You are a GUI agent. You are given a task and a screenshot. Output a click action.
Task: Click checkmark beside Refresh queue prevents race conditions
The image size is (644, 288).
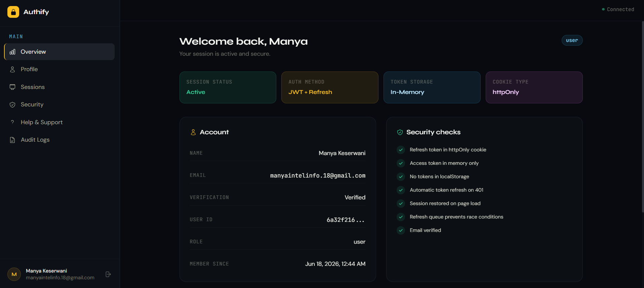click(x=401, y=217)
